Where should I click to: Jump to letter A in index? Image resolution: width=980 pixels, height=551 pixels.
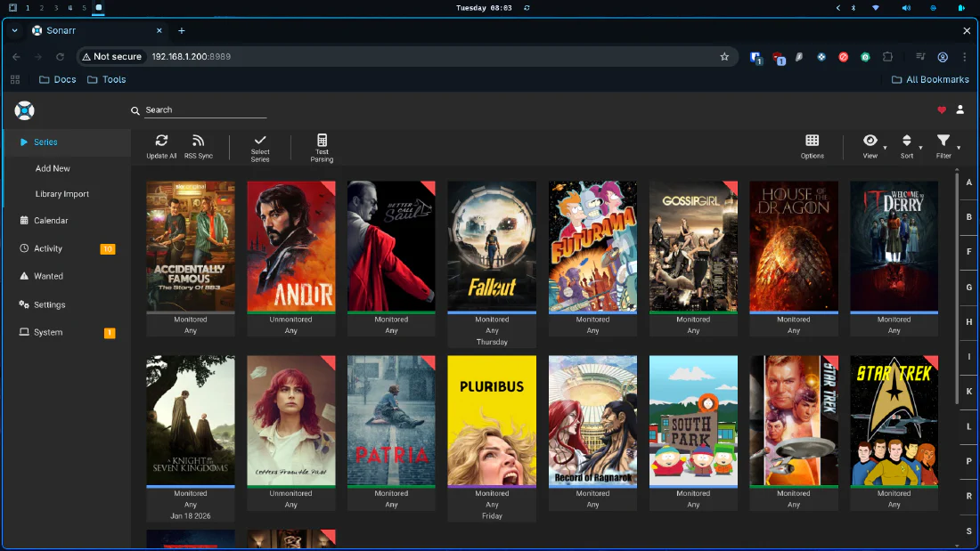(968, 182)
